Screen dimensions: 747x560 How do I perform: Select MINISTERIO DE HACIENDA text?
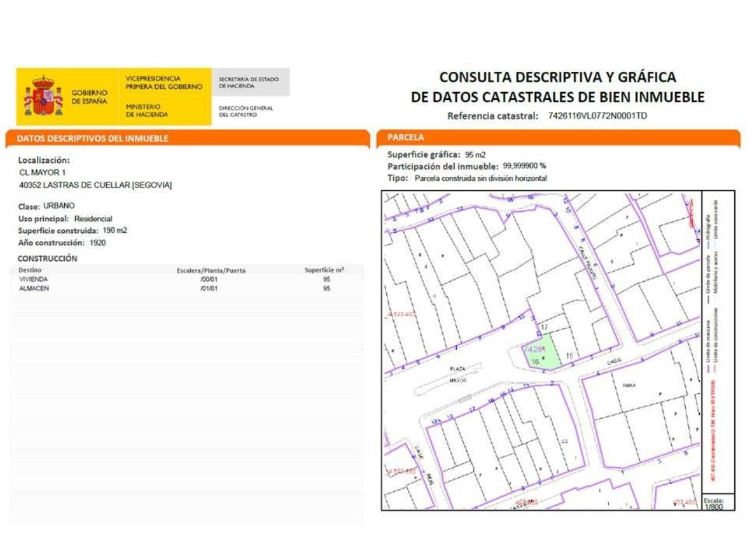click(x=146, y=111)
